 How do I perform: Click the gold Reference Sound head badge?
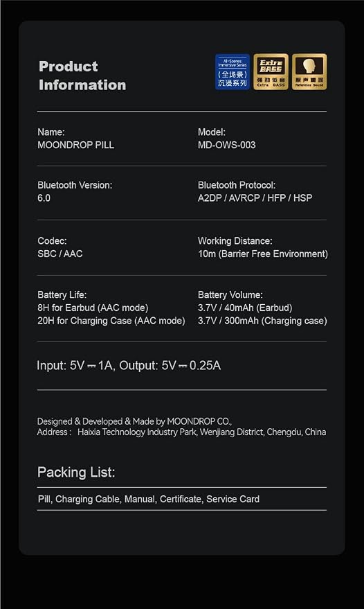pos(309,72)
